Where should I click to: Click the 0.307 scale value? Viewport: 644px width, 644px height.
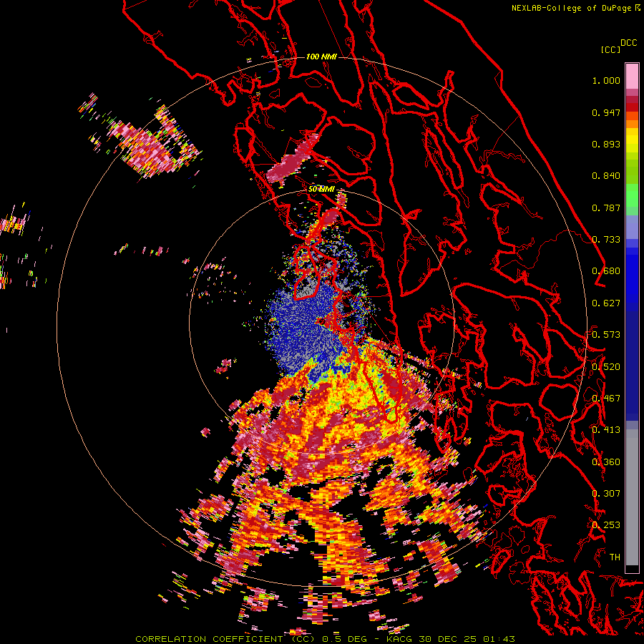tap(606, 494)
